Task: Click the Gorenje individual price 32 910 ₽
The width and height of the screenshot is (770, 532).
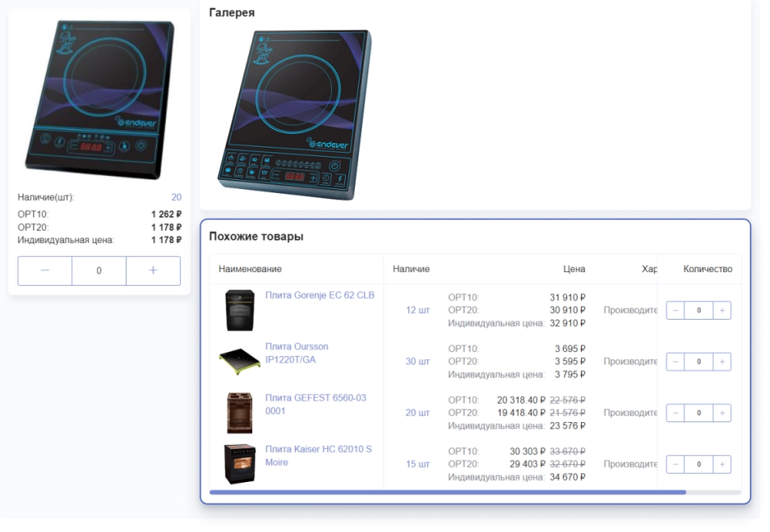Action: coord(567,324)
